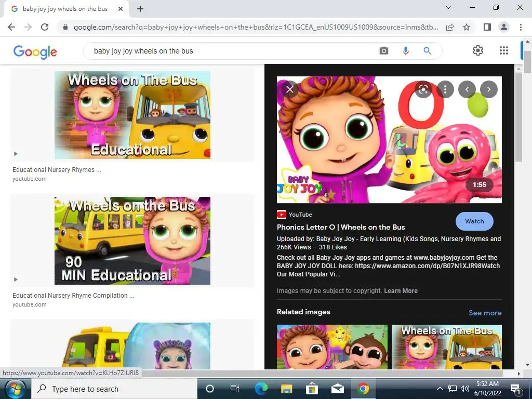Open the Phonics Letter O preview image
Viewport: 532px width, 399px height.
[x=389, y=139]
